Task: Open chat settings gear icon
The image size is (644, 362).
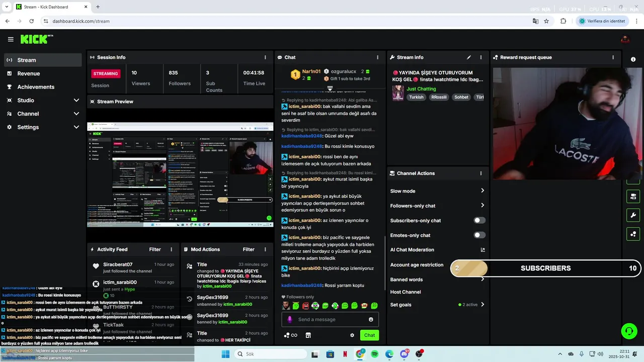Action: coord(352,335)
